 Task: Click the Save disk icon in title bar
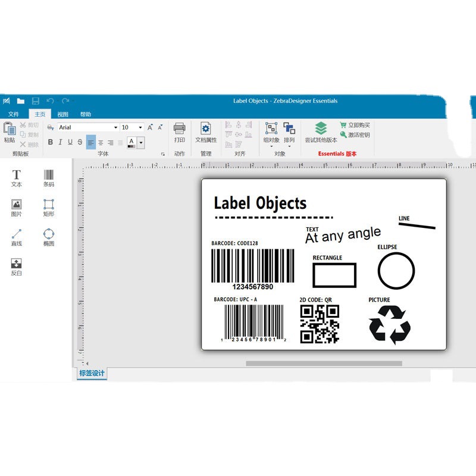point(36,101)
